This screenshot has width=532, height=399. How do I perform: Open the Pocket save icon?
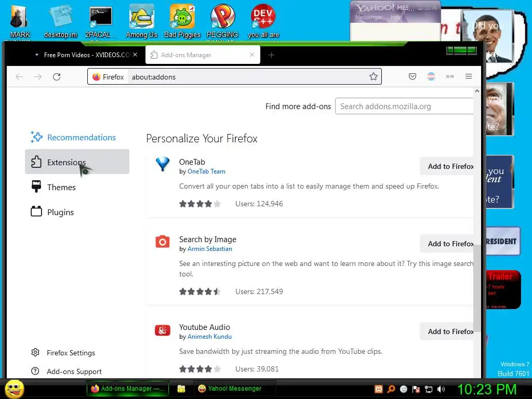click(412, 76)
